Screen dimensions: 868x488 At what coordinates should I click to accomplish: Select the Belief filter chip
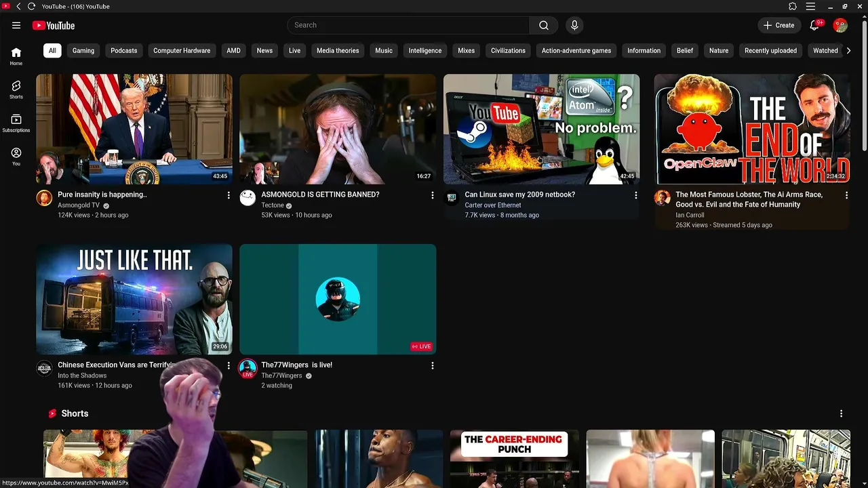(685, 51)
